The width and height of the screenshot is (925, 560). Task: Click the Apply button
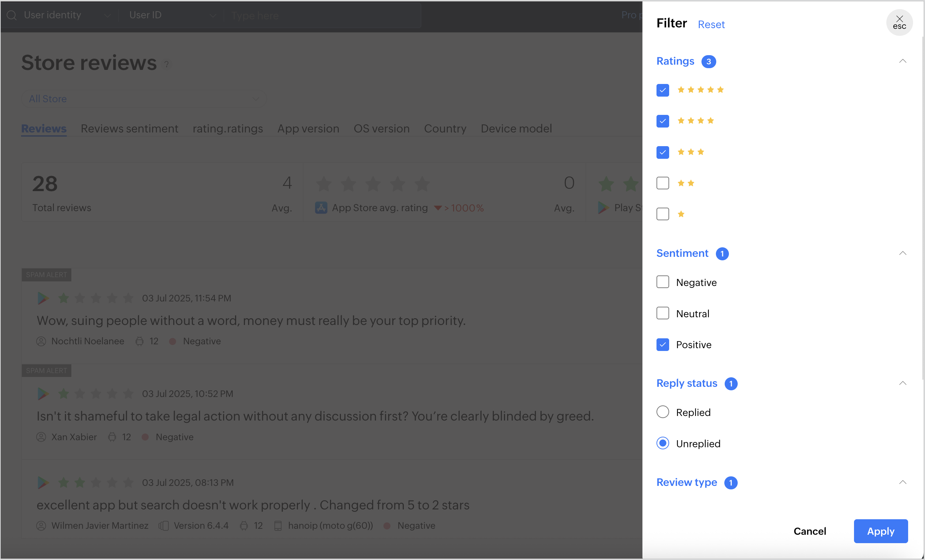880,531
